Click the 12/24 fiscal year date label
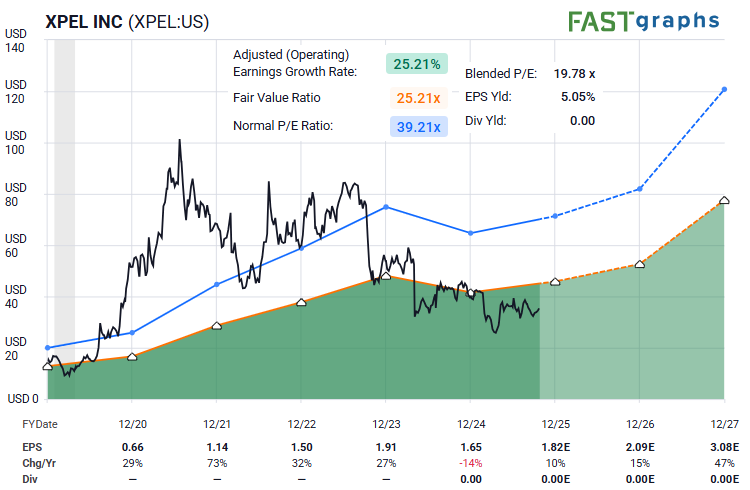Image resolution: width=750 pixels, height=490 pixels. (x=471, y=424)
